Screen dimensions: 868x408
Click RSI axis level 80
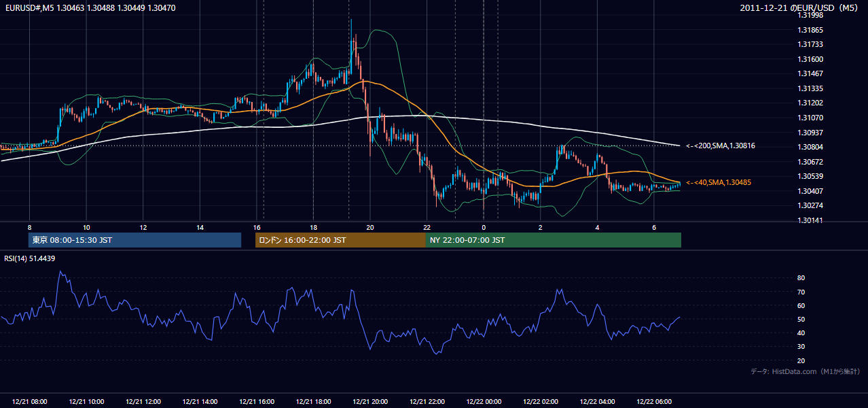click(801, 278)
